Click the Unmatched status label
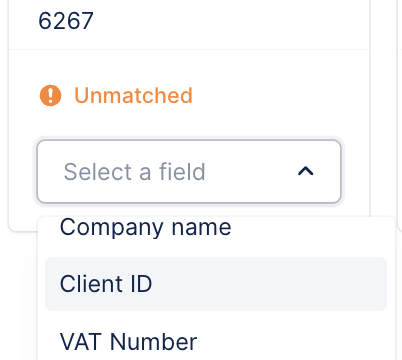The height and width of the screenshot is (360, 402). pos(133,95)
